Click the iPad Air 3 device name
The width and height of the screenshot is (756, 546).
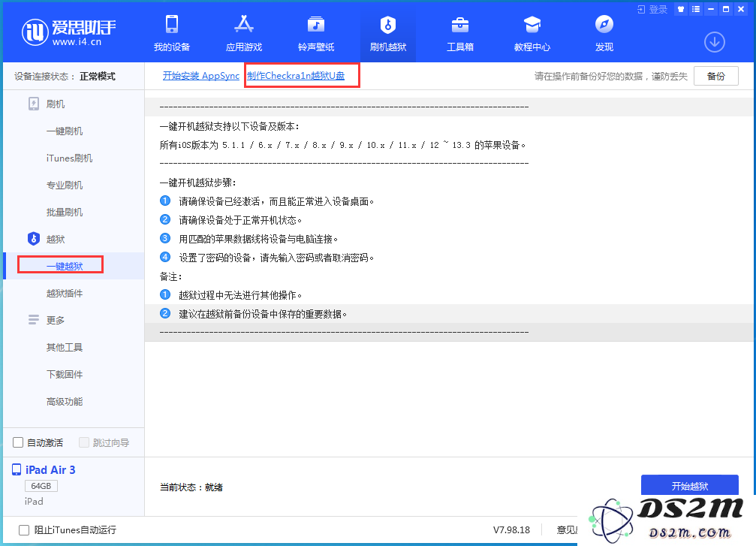(50, 470)
